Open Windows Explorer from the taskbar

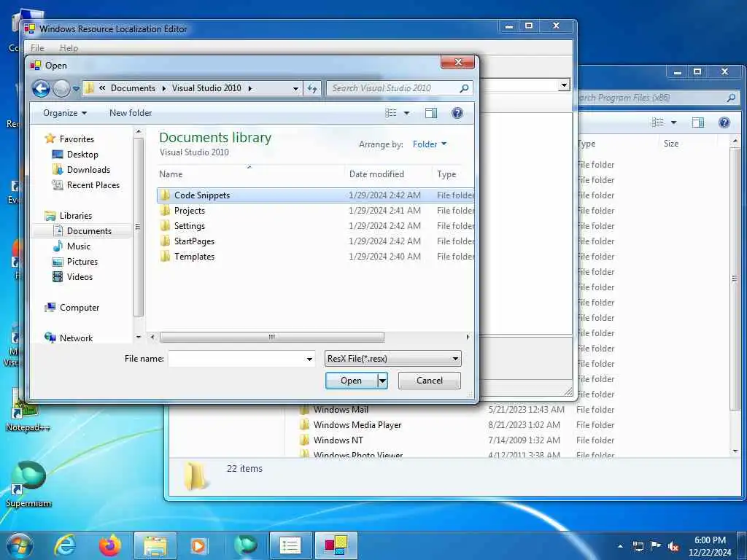[x=155, y=545]
